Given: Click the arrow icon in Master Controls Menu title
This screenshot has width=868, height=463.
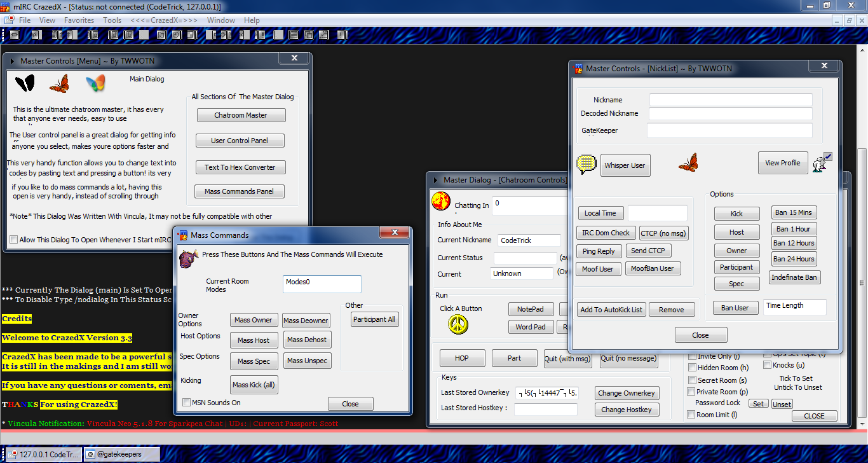Looking at the screenshot, I should tap(13, 61).
